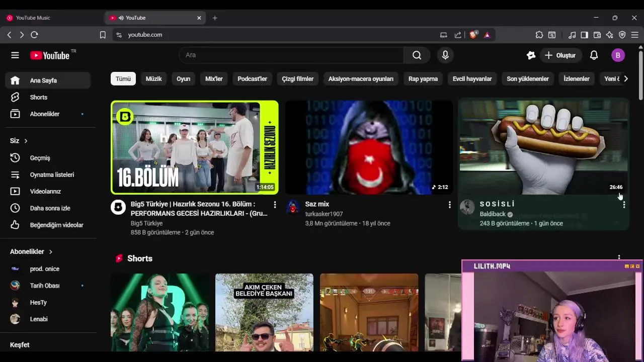Open the YouTube hamburger guide menu
Screen dimensions: 644x362
(15, 55)
